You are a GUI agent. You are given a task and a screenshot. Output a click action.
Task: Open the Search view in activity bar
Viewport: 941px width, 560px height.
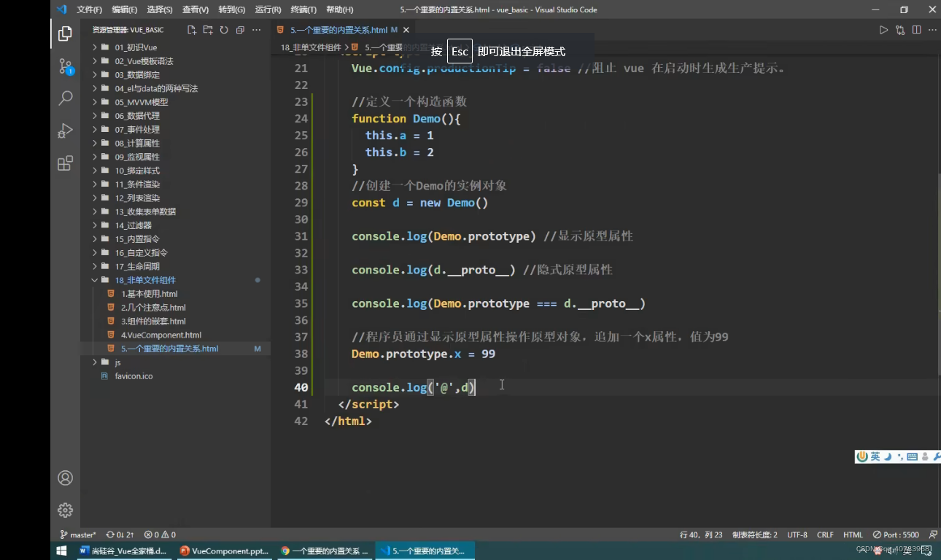click(65, 98)
